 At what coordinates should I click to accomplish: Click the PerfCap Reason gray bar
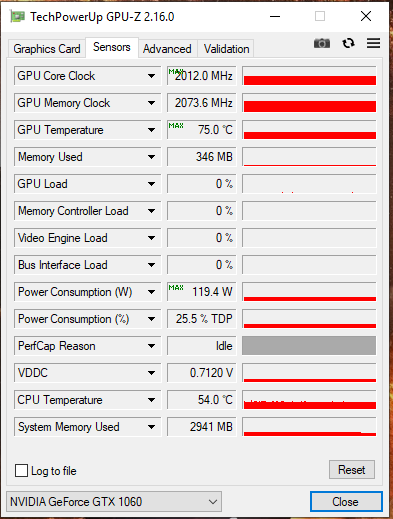click(309, 346)
